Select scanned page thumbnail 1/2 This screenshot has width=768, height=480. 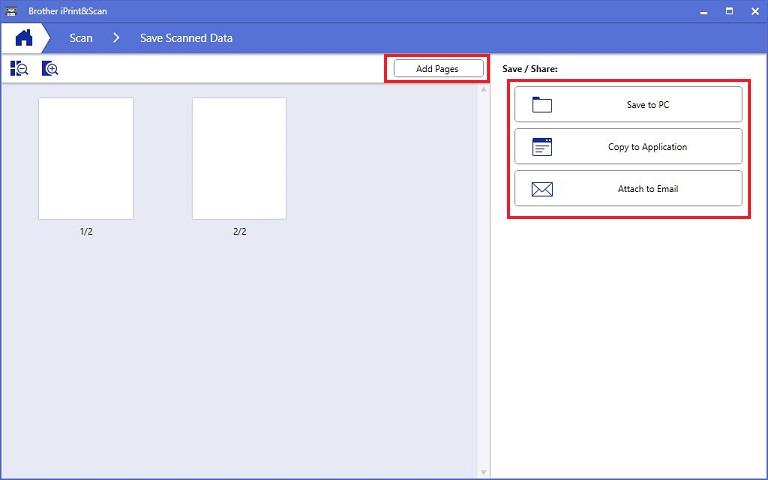(86, 158)
